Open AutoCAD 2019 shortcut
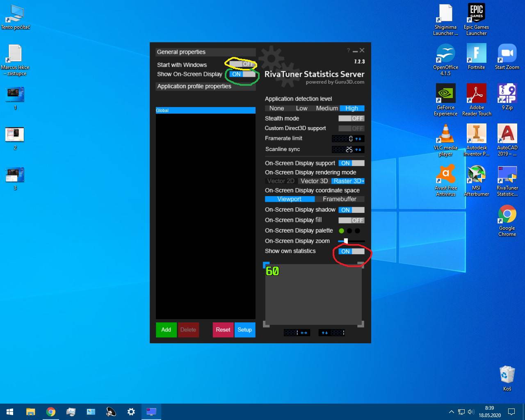525x420 pixels. click(507, 140)
